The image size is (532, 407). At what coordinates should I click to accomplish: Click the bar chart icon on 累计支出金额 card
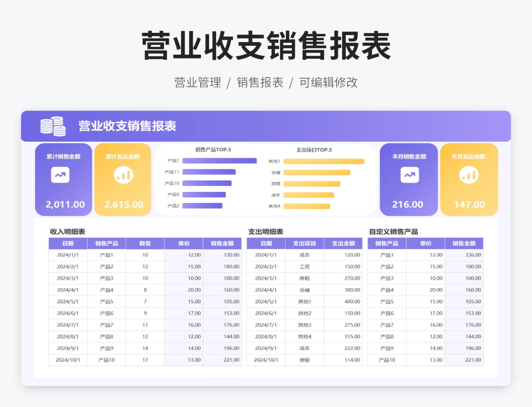point(123,175)
